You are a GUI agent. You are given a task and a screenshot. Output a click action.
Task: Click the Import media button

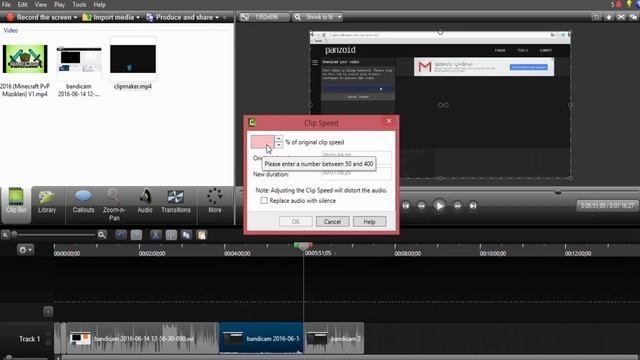click(108, 17)
